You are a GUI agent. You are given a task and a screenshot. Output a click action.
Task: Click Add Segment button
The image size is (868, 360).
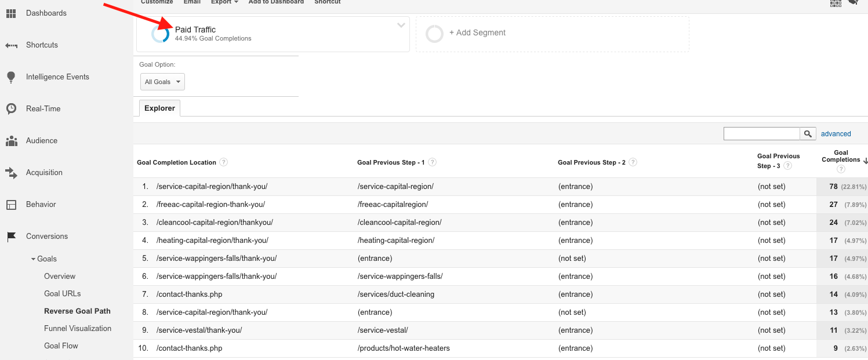tap(477, 33)
